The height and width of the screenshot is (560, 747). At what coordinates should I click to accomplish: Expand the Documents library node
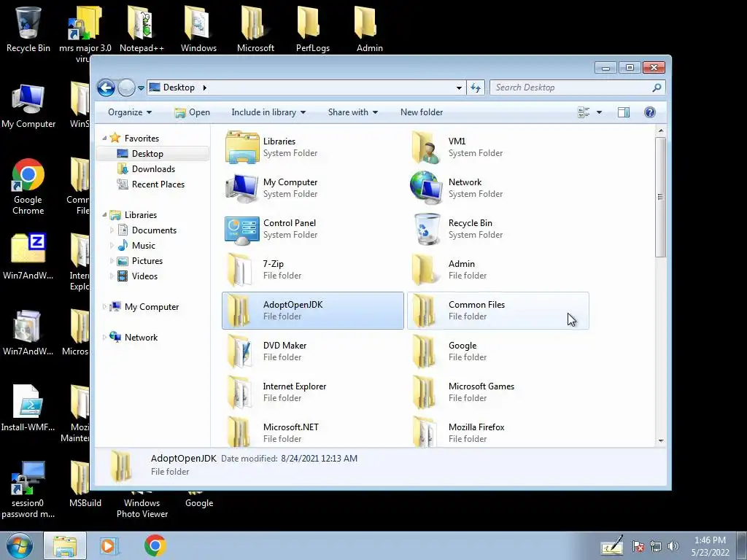click(112, 230)
